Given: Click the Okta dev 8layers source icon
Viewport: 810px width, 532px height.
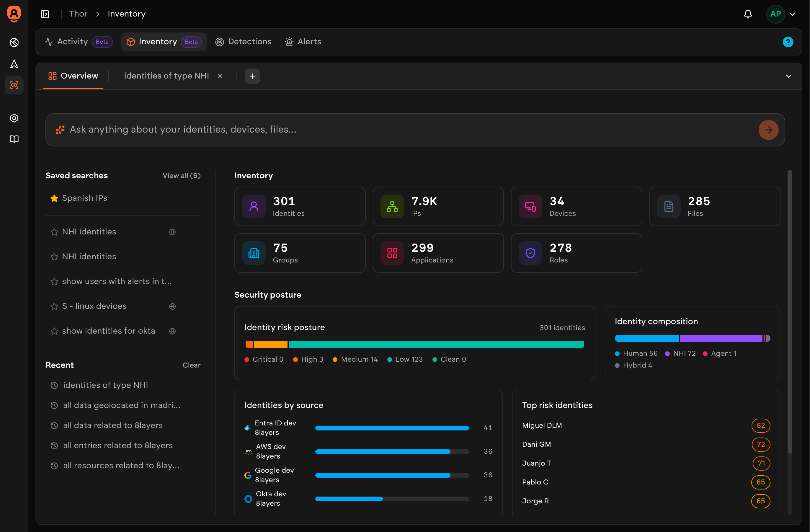Looking at the screenshot, I should tap(249, 499).
